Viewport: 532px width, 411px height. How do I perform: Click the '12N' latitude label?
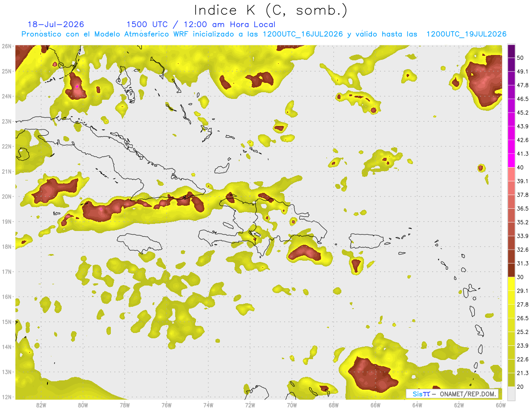[x=7, y=397]
